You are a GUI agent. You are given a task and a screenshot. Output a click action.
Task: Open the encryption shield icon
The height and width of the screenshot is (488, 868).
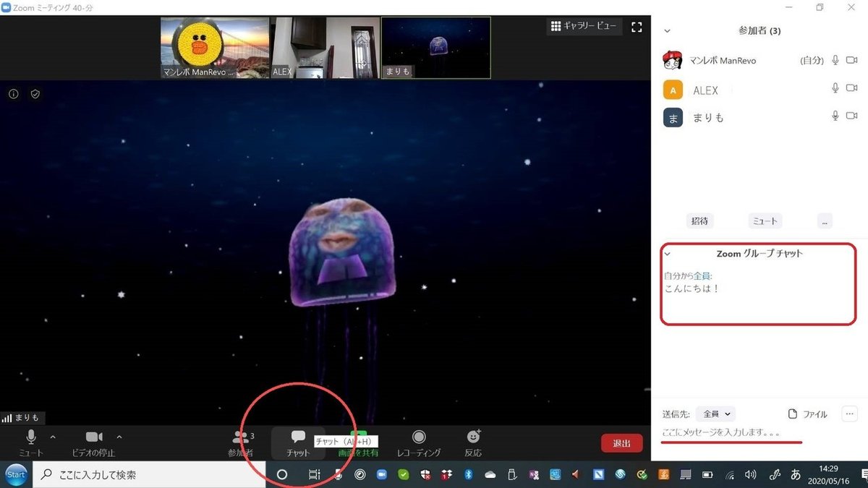(x=35, y=94)
